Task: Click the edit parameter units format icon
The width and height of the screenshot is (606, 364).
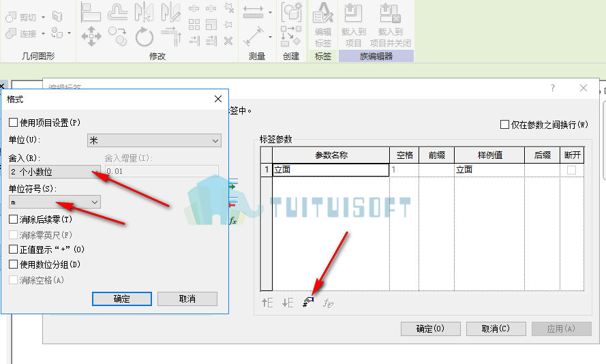Action: point(308,303)
